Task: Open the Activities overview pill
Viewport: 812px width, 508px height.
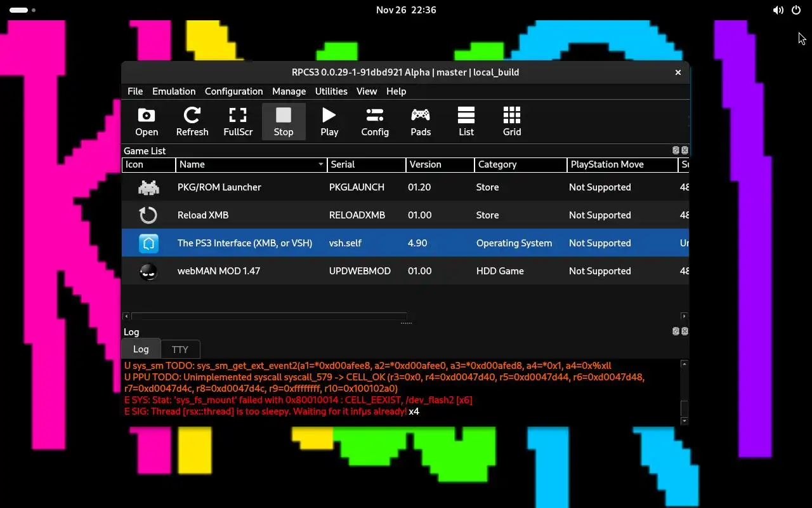Action: tap(22, 10)
